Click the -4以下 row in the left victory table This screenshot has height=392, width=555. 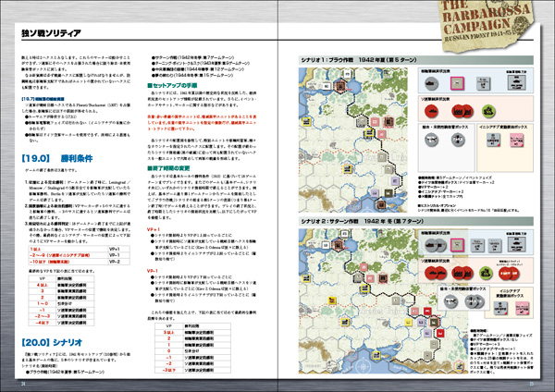pyautogui.click(x=61, y=323)
